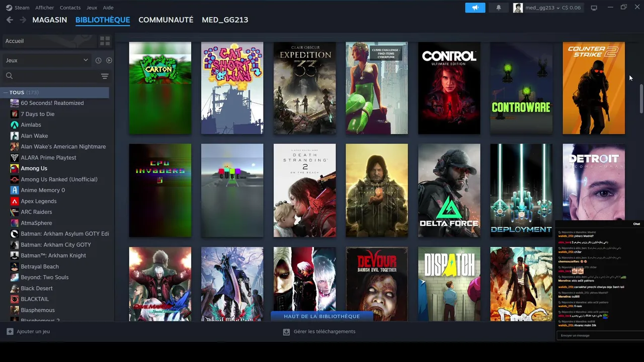Select AtmaSphere in the list
644x362 pixels.
pos(36,223)
